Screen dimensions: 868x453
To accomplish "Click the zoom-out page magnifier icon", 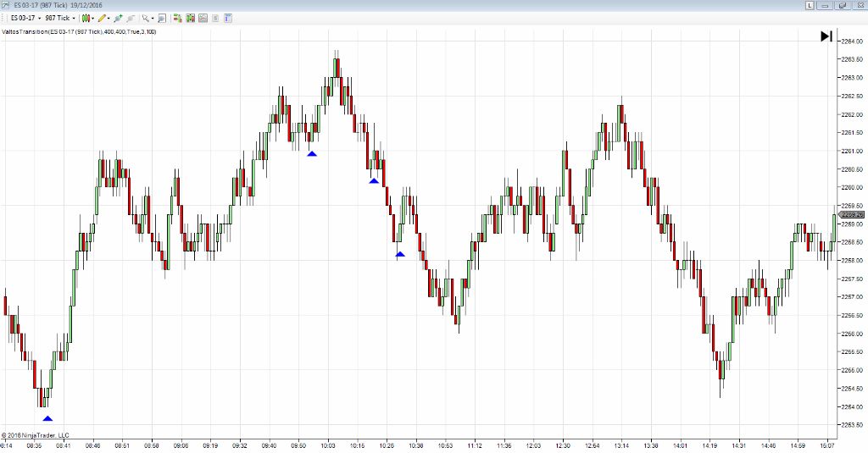I will click(161, 18).
